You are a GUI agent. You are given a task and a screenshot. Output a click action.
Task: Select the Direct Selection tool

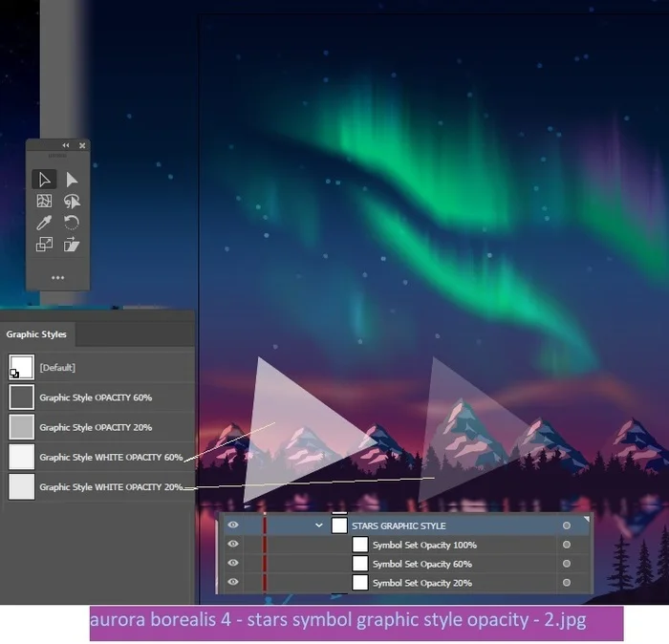(72, 180)
